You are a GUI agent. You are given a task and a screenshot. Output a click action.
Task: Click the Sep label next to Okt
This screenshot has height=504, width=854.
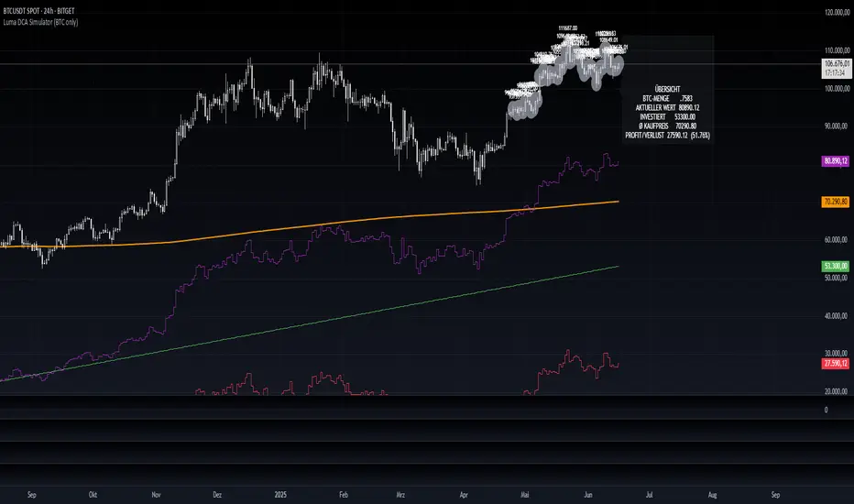[31, 495]
